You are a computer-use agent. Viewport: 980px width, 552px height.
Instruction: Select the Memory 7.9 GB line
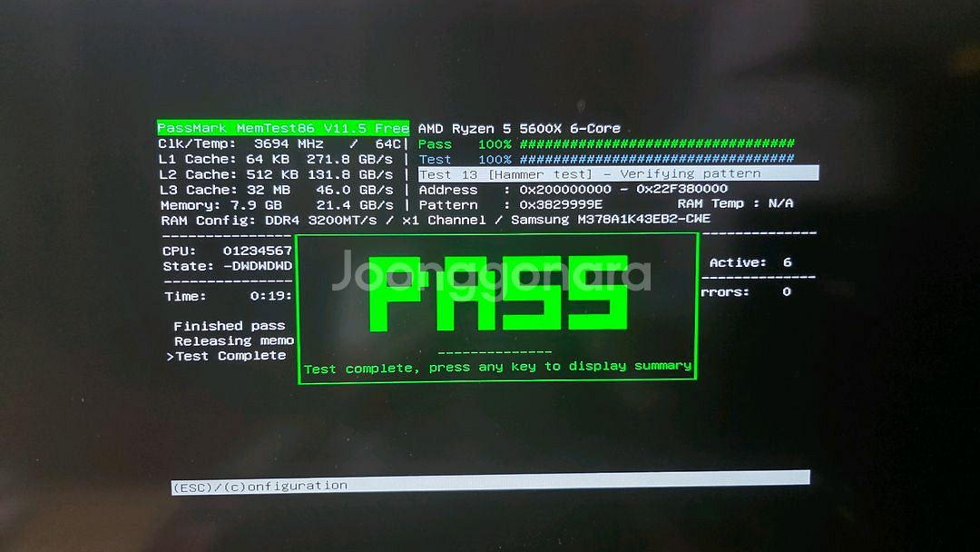pos(276,205)
